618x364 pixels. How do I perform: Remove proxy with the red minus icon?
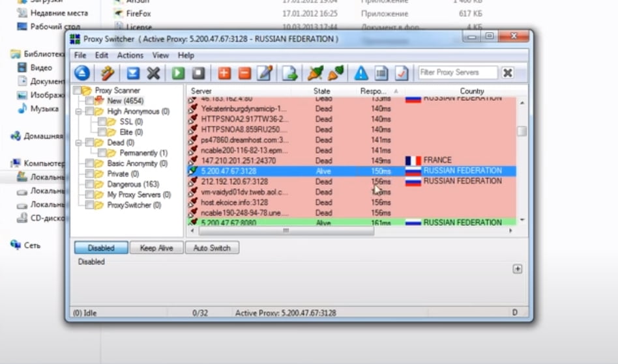point(244,73)
